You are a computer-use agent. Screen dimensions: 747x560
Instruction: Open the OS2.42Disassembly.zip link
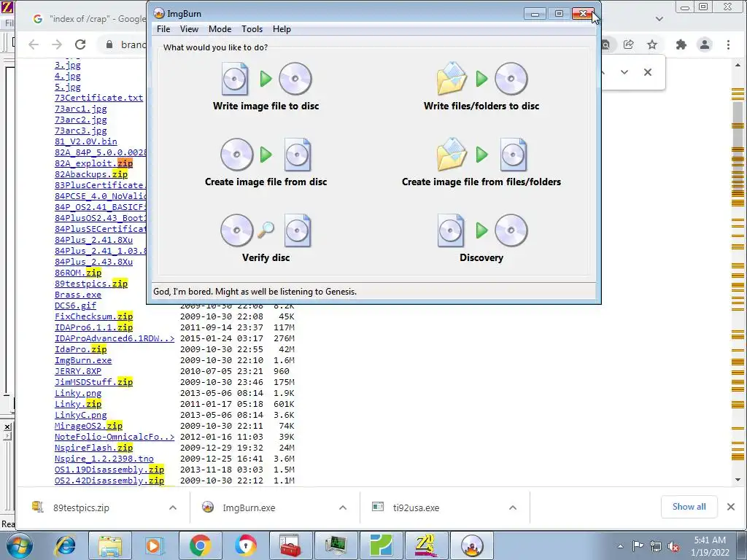[x=109, y=481]
